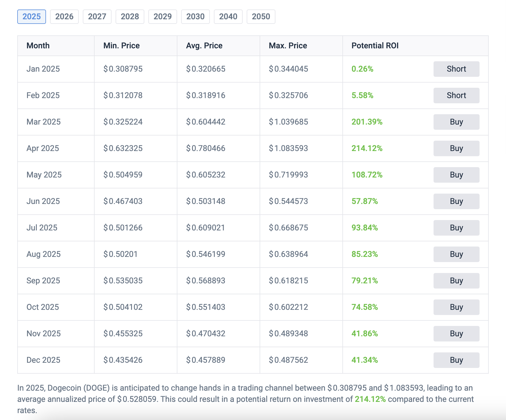Viewport: 506px width, 420px height.
Task: Click the 57.87% ROI value
Action: 365,201
